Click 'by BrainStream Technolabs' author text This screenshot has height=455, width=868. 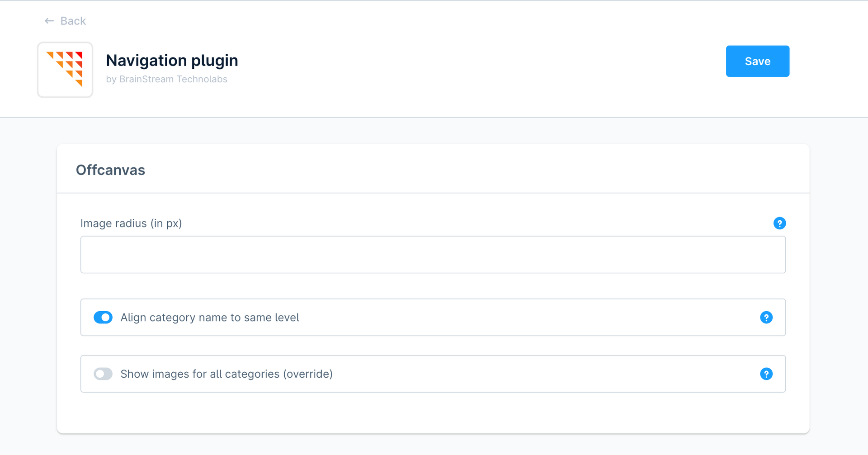pos(166,79)
